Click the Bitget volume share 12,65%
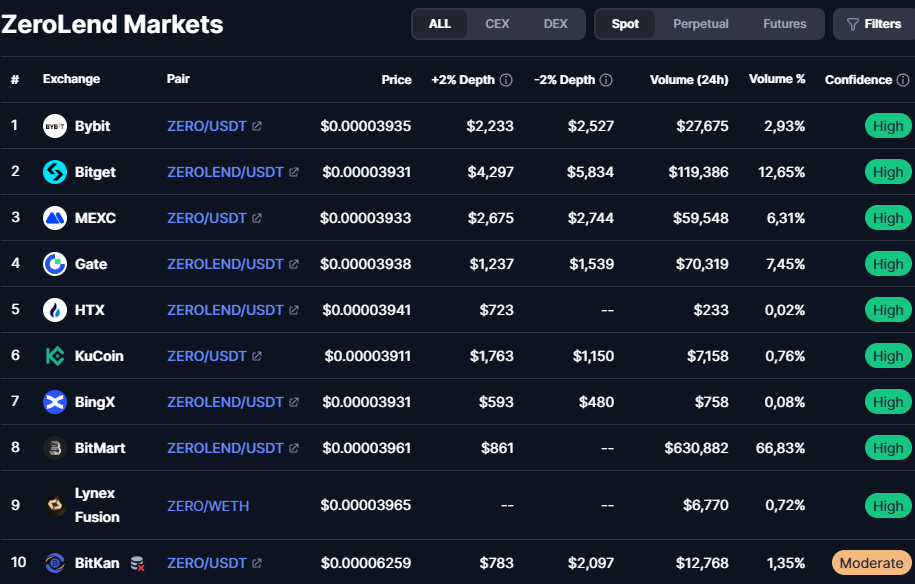Image resolution: width=915 pixels, height=584 pixels. pos(781,172)
